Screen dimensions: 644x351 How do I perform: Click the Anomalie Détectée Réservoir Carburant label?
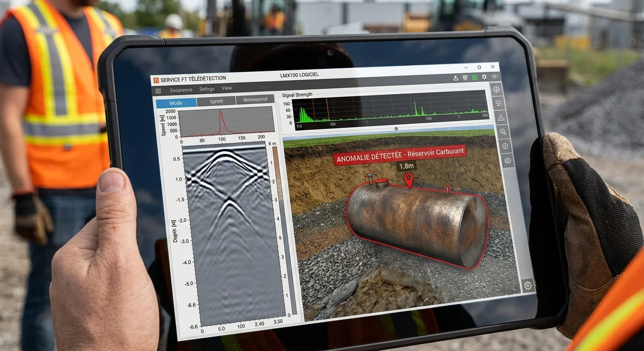(x=400, y=154)
